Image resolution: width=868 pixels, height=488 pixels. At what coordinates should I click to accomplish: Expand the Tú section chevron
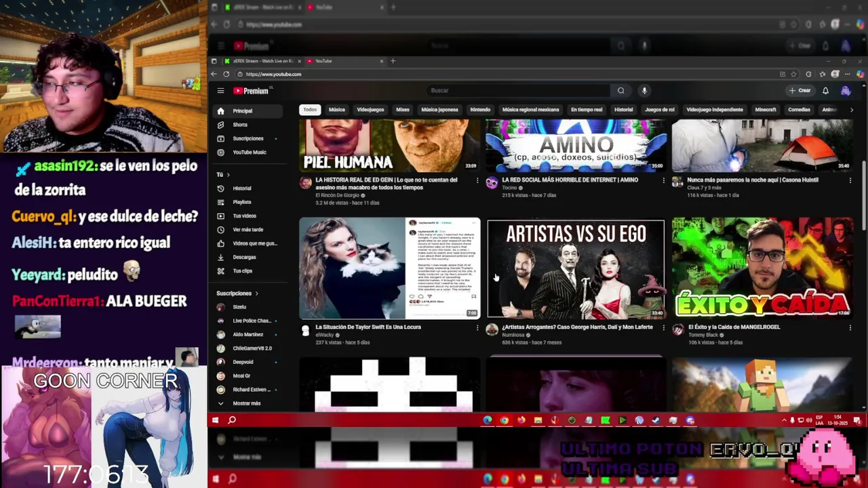[x=228, y=175]
